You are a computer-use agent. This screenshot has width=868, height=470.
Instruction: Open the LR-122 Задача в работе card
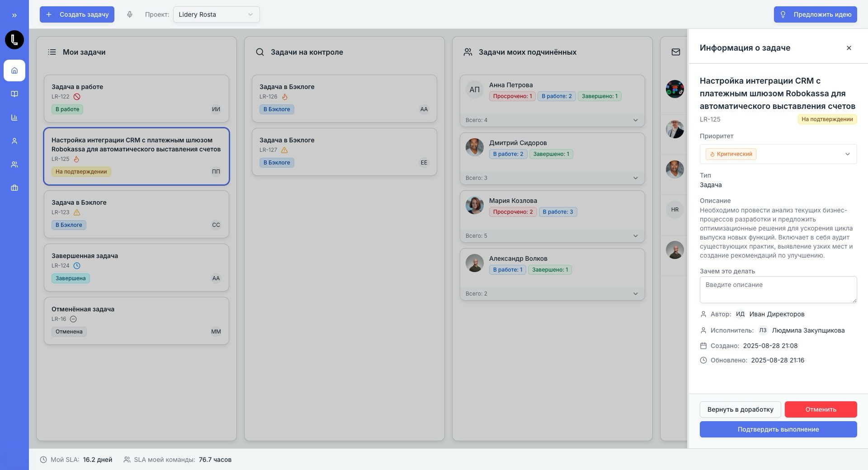(136, 99)
